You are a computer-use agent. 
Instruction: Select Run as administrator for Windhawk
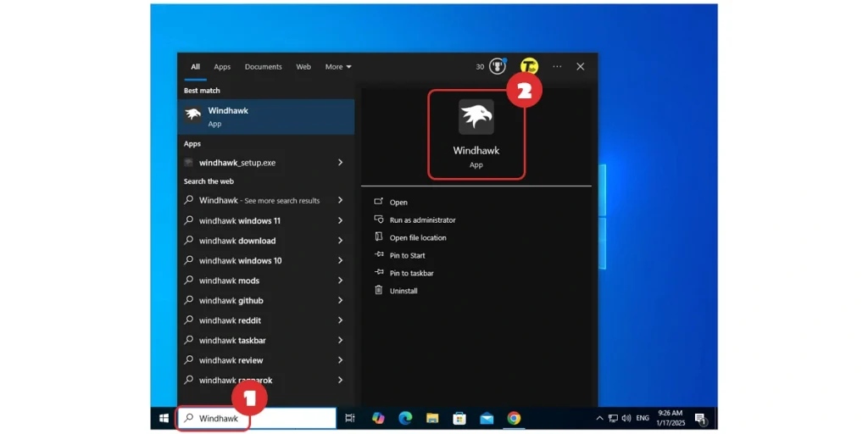422,220
